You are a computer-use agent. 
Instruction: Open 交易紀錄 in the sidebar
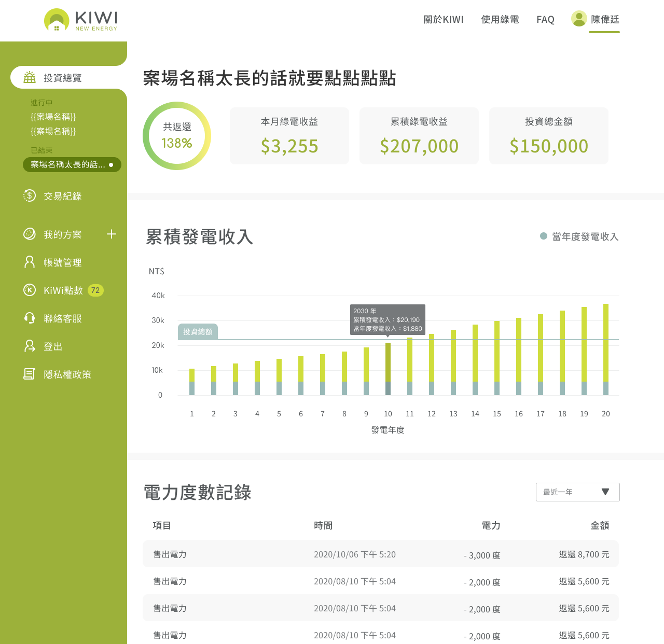[x=63, y=196]
